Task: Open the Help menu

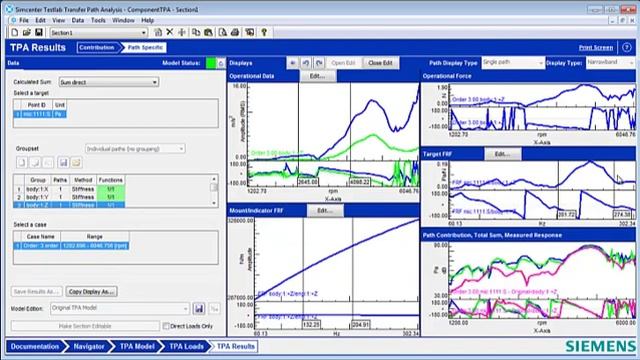Action: (x=147, y=20)
